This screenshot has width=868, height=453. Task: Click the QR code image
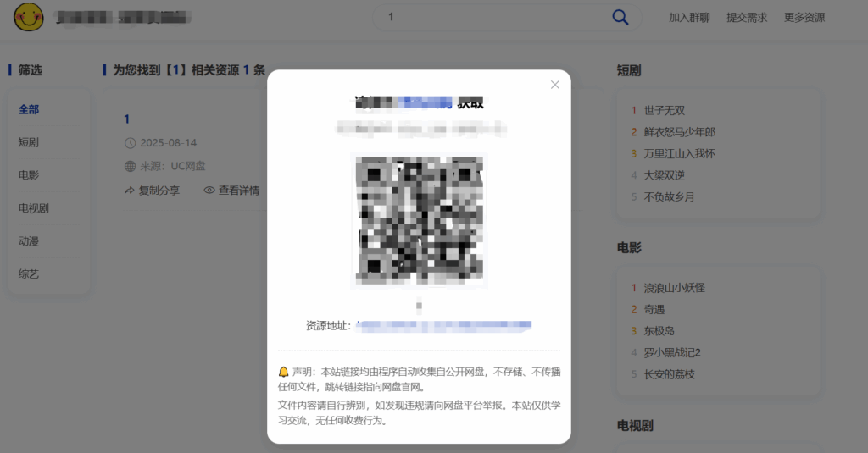click(x=419, y=221)
